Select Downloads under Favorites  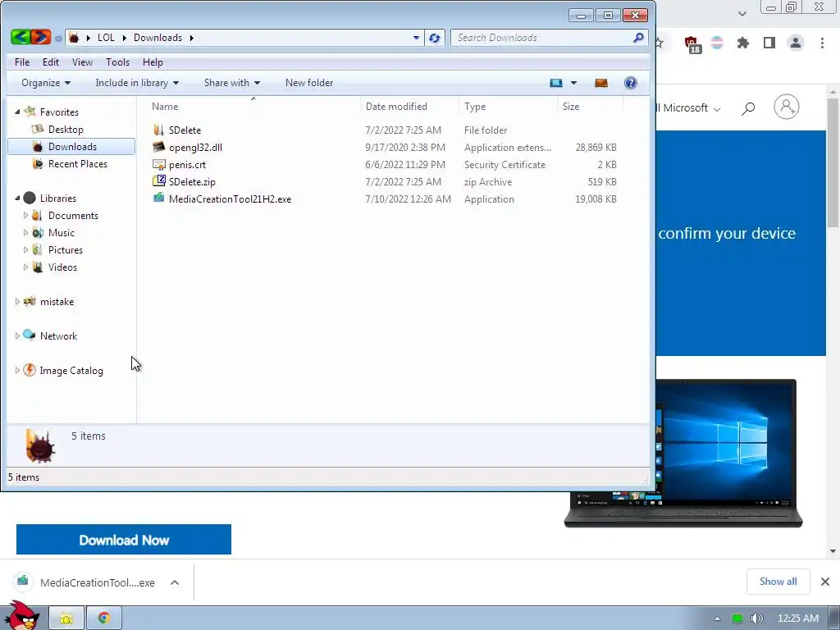point(71,147)
